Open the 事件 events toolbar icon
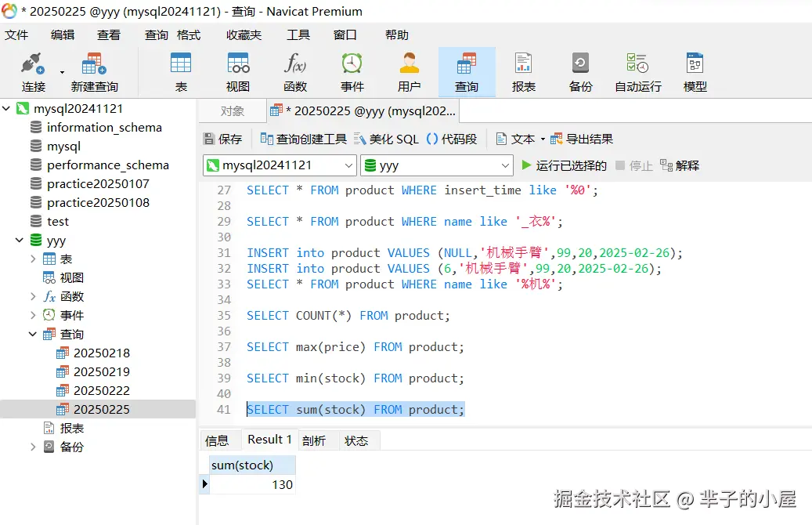This screenshot has height=525, width=812. click(352, 72)
